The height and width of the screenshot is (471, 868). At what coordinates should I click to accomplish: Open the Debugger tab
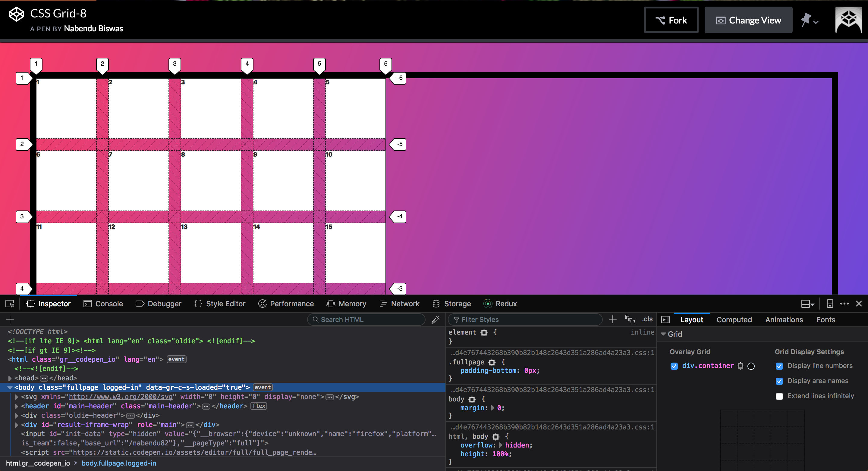(158, 304)
